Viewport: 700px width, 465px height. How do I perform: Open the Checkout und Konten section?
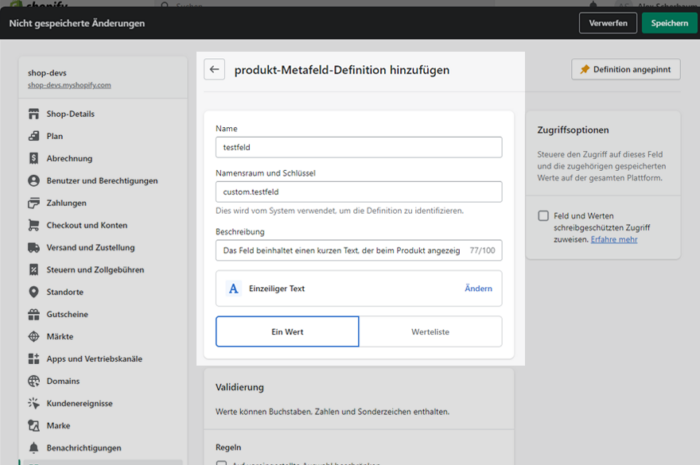click(86, 225)
